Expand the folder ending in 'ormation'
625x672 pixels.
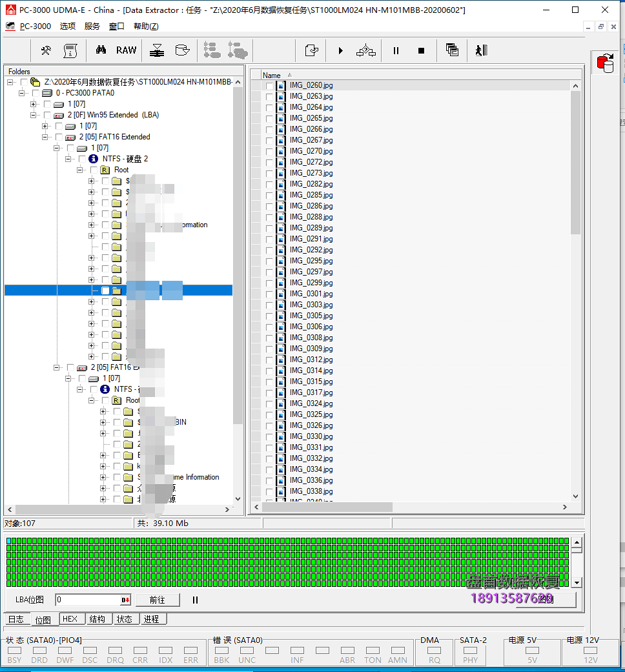(91, 225)
